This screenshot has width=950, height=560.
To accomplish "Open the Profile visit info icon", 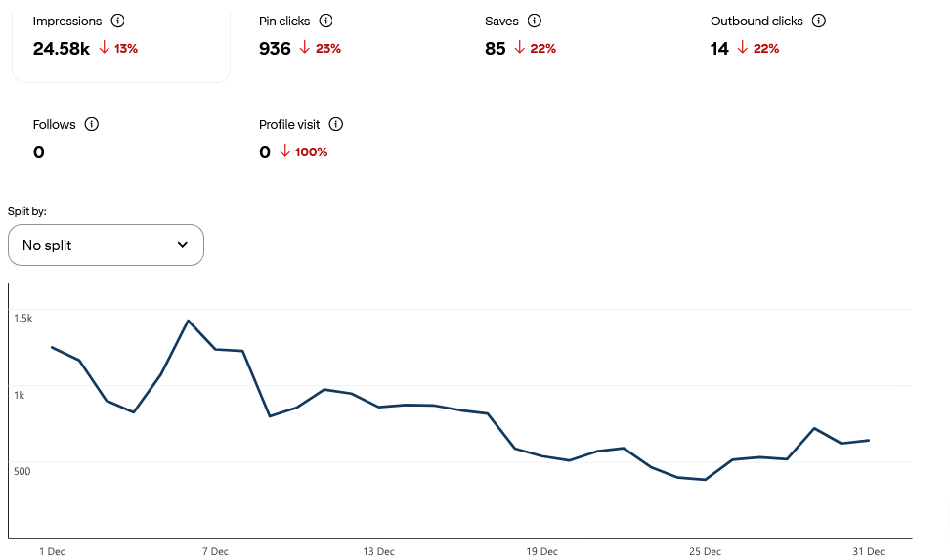I will (x=336, y=124).
